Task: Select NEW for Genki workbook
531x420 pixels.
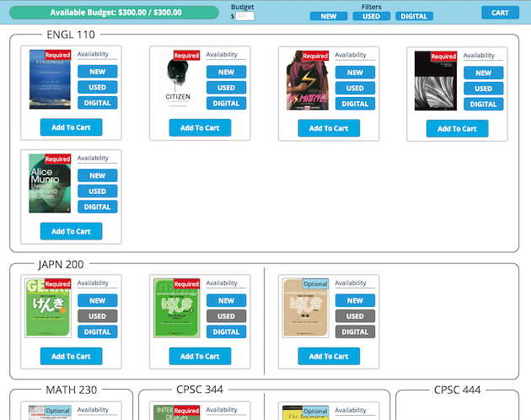Action: pos(226,300)
